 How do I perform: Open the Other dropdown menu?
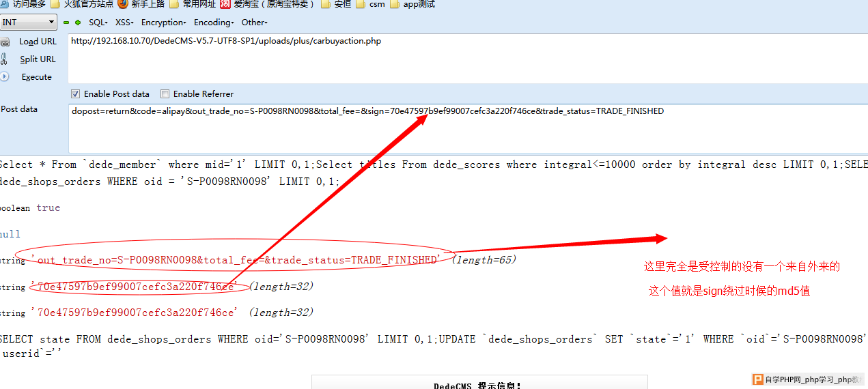254,23
